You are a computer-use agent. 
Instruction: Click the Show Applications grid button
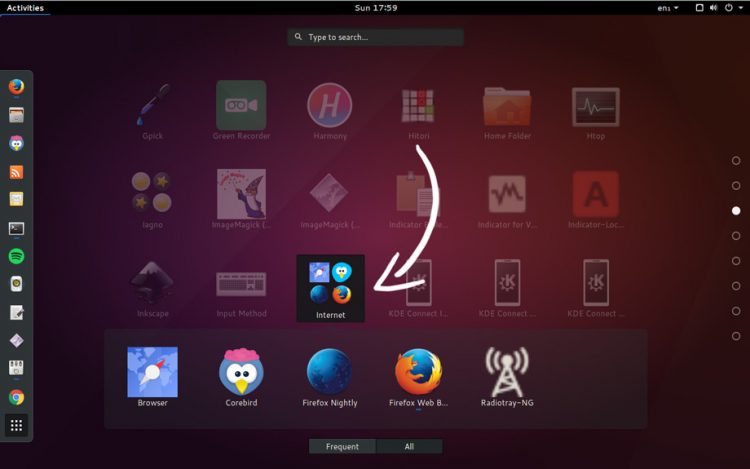coord(16,425)
